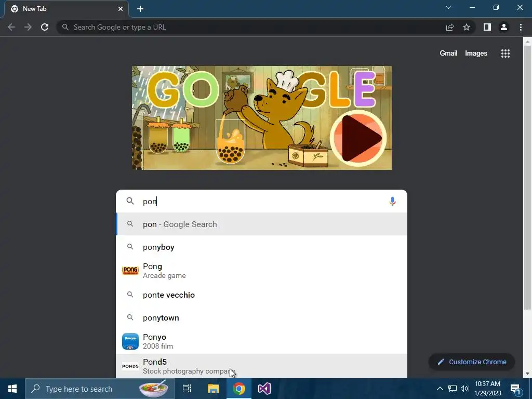Open Visual Studio from taskbar

(264, 389)
